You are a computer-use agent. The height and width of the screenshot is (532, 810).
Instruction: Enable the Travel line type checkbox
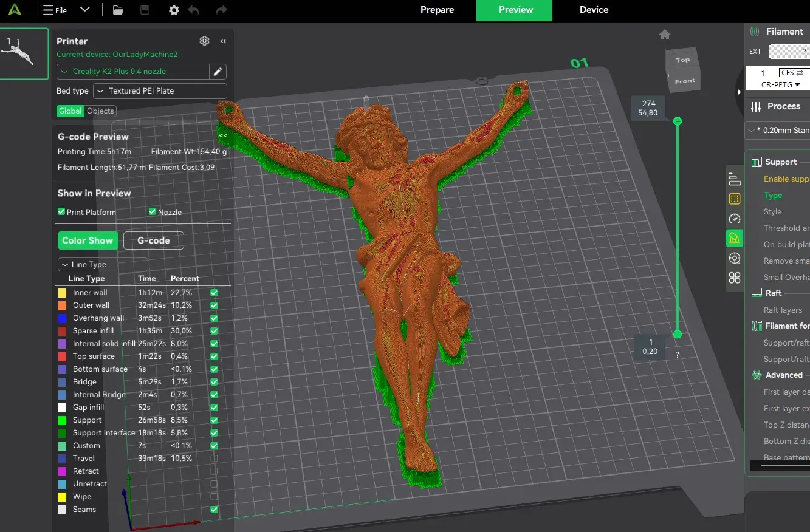[x=214, y=459]
